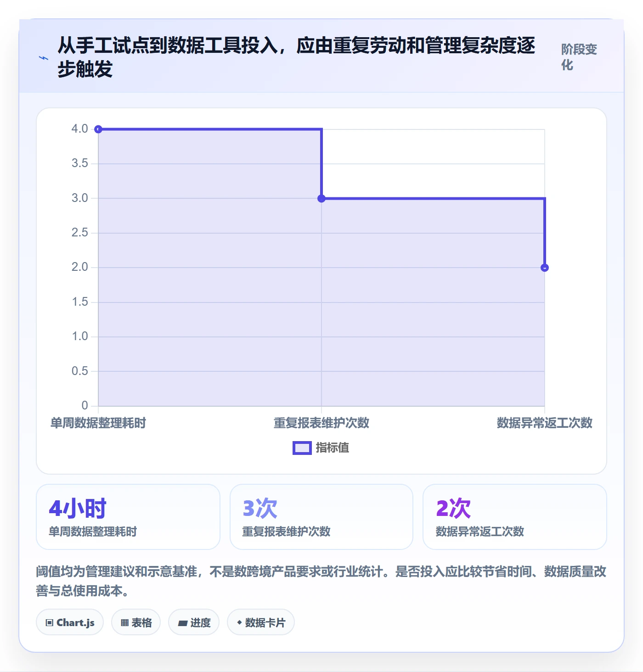Click the x-axis label 数据异常返工次数
This screenshot has width=643, height=672.
[x=545, y=423]
